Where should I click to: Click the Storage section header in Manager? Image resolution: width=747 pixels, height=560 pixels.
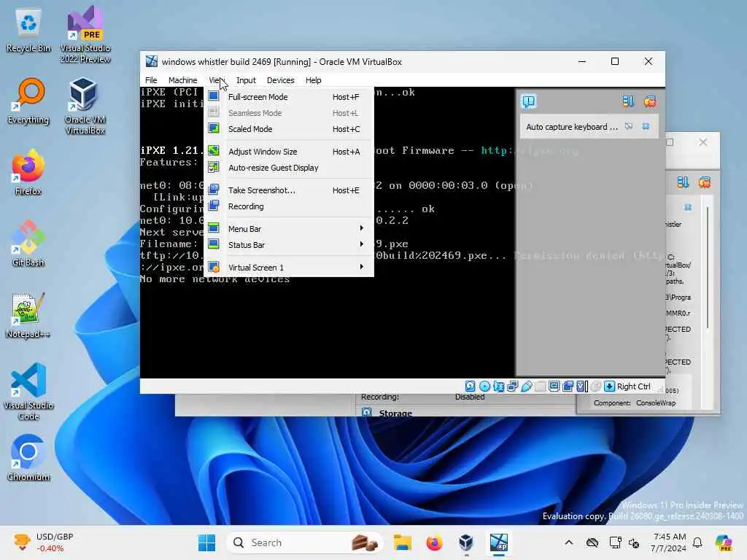(x=395, y=413)
